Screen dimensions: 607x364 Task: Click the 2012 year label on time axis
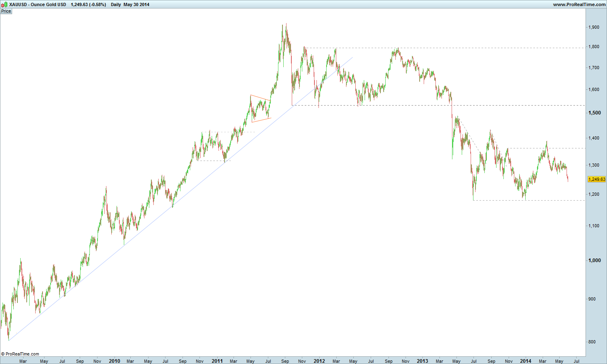[x=319, y=361]
